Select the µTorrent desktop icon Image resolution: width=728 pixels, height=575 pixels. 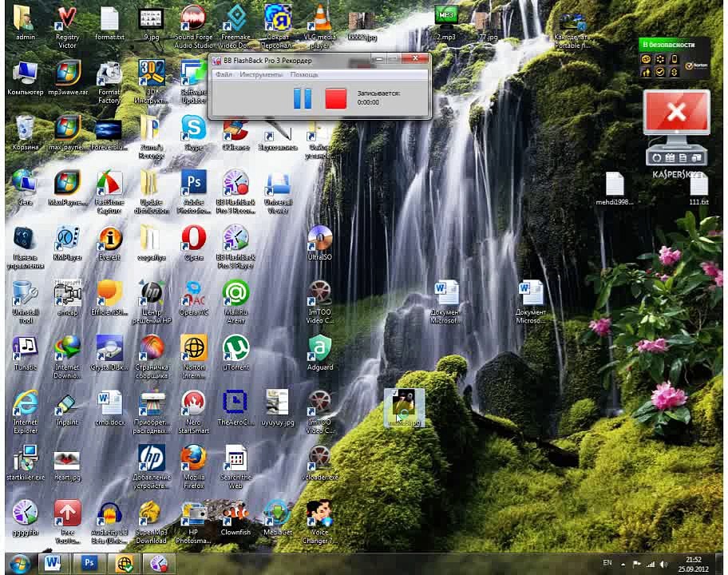click(235, 353)
